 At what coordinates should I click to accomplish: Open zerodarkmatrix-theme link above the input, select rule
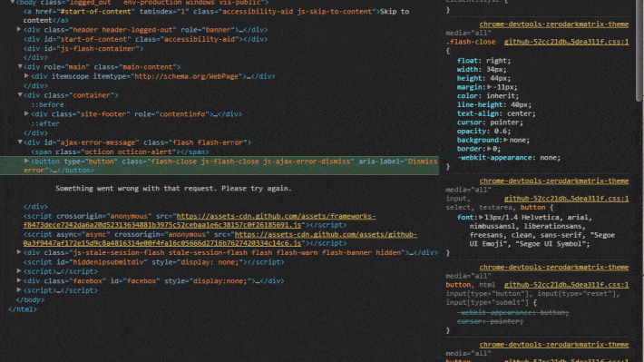click(x=554, y=181)
